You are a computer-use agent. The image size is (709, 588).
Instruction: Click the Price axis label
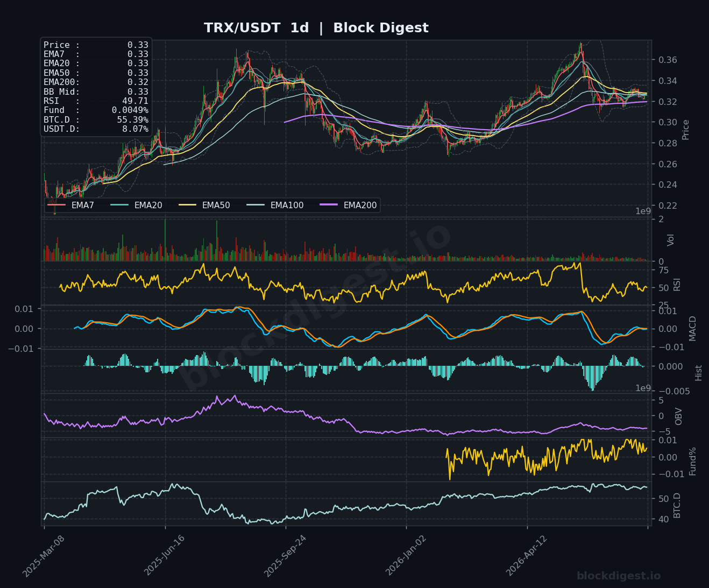pyautogui.click(x=686, y=130)
